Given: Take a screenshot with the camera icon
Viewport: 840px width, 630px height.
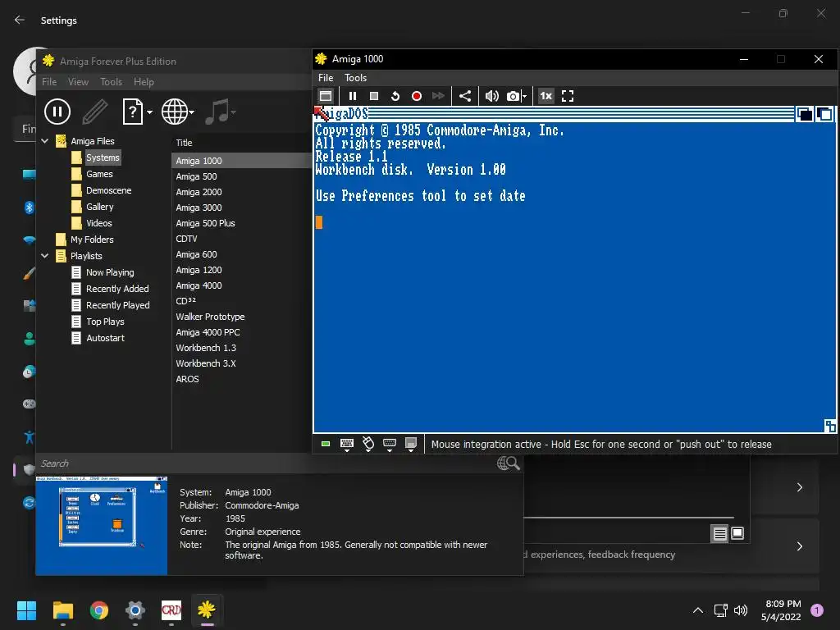Looking at the screenshot, I should click(x=514, y=96).
